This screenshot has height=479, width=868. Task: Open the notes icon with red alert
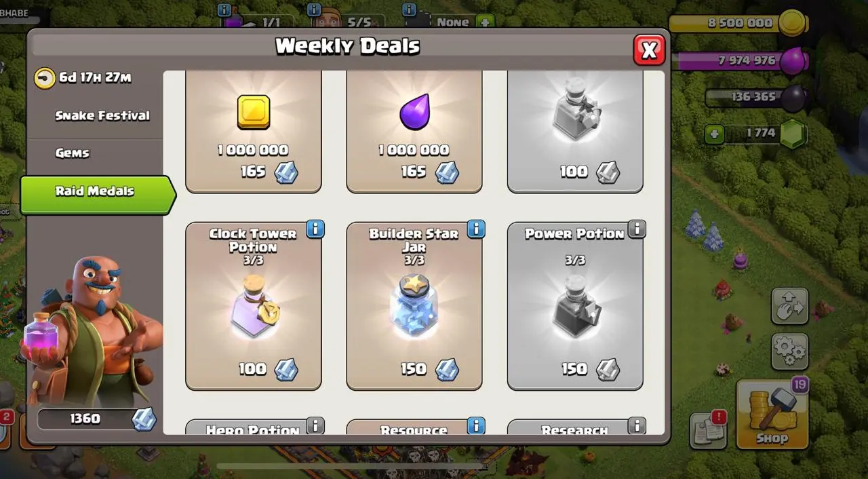pyautogui.click(x=708, y=430)
